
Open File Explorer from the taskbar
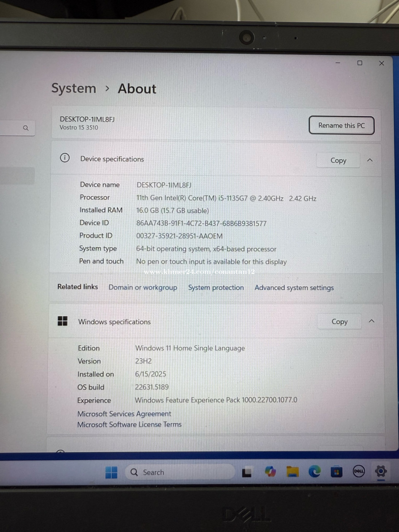(293, 472)
